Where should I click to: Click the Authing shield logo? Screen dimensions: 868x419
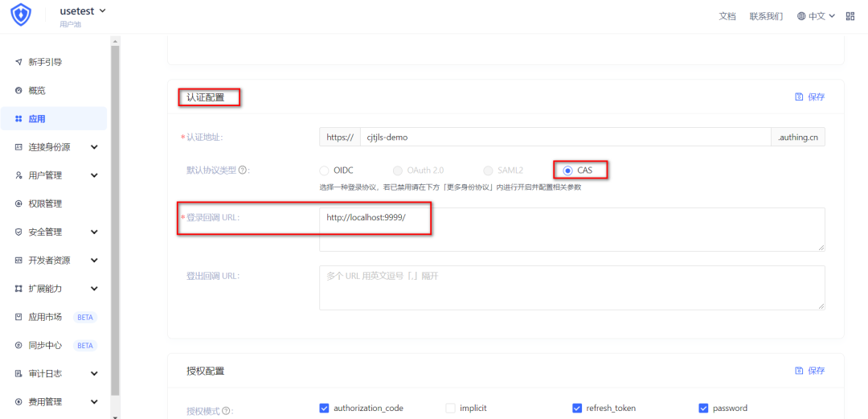pos(21,15)
